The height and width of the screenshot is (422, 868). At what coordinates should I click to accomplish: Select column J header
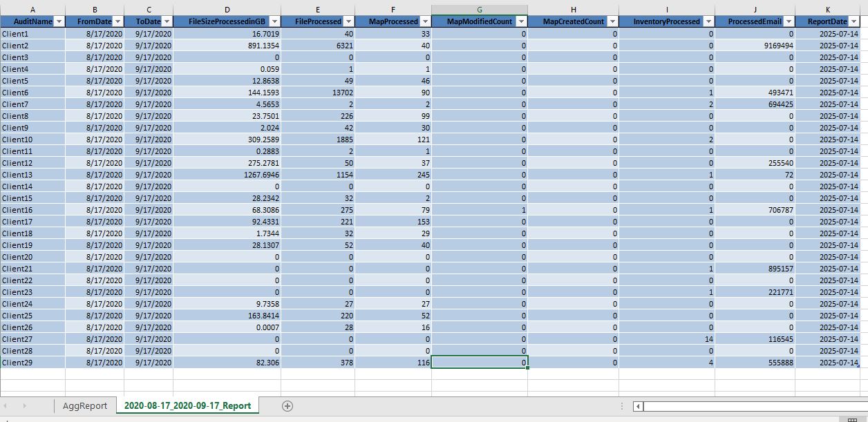(x=755, y=10)
